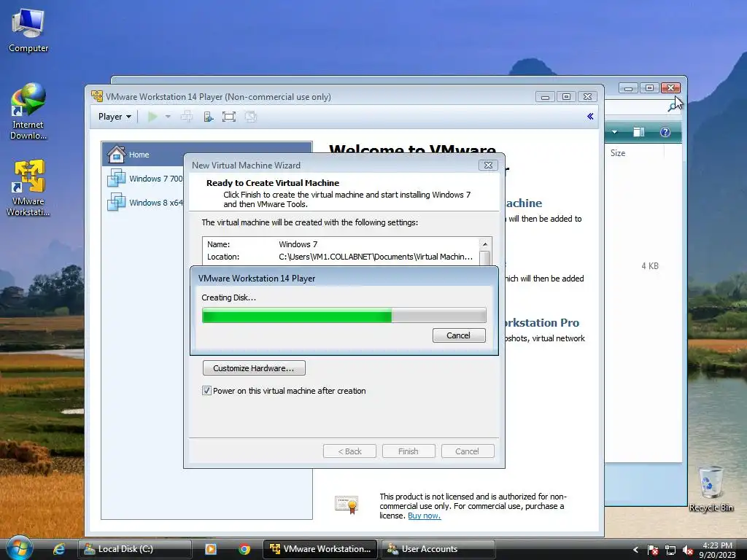Click the license certificate icon
The height and width of the screenshot is (560, 747).
347,505
